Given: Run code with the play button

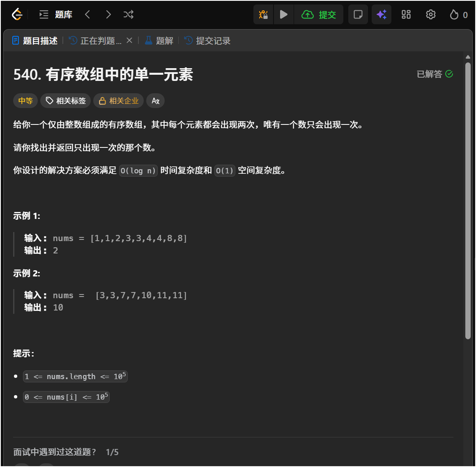Looking at the screenshot, I should click(x=283, y=14).
